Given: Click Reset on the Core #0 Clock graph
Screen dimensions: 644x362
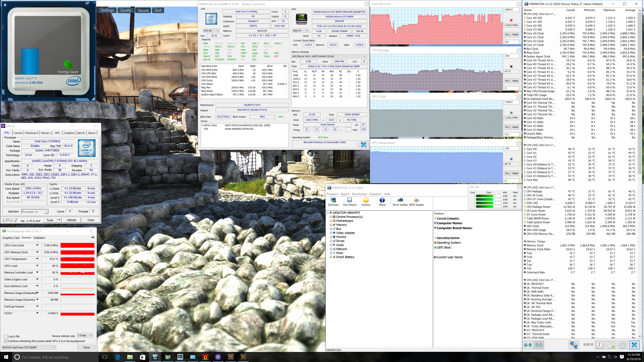Looking at the screenshot, I should click(515, 35).
